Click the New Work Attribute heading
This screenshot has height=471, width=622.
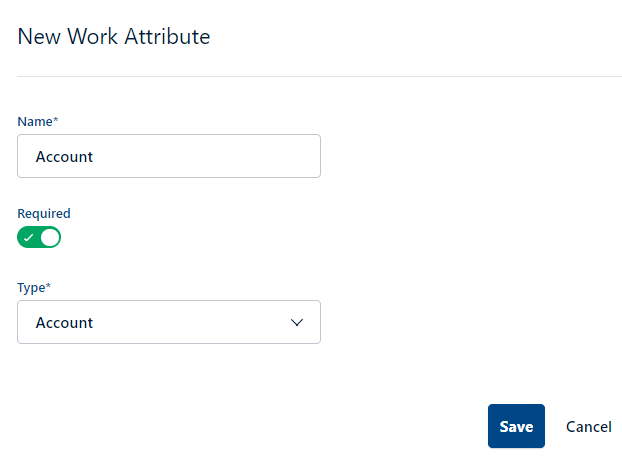(x=114, y=37)
